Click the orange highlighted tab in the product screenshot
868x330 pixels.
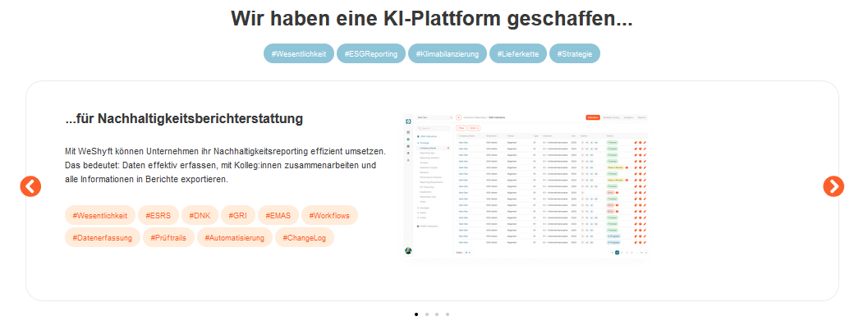pos(593,117)
